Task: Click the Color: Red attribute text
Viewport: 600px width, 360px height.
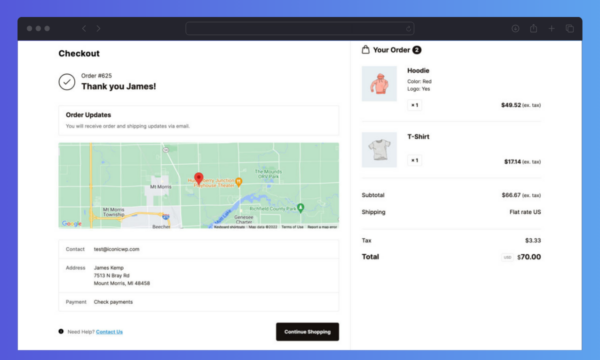Action: (419, 81)
